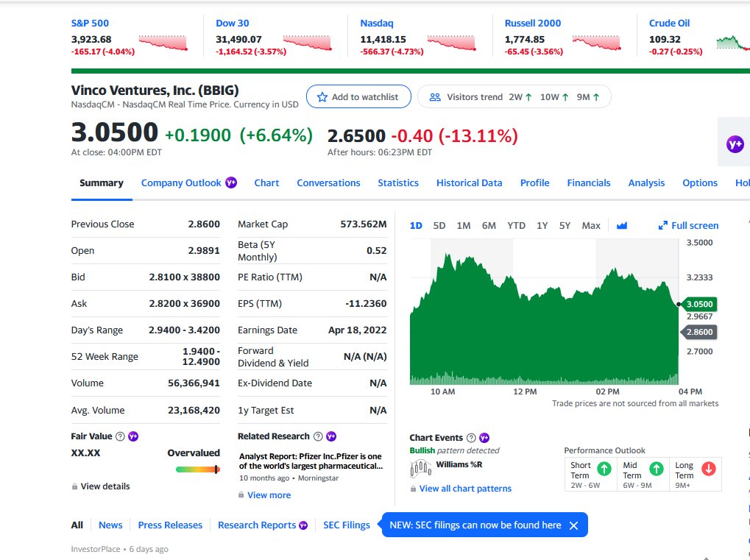
Task: Select the 5D chart range
Action: click(439, 225)
